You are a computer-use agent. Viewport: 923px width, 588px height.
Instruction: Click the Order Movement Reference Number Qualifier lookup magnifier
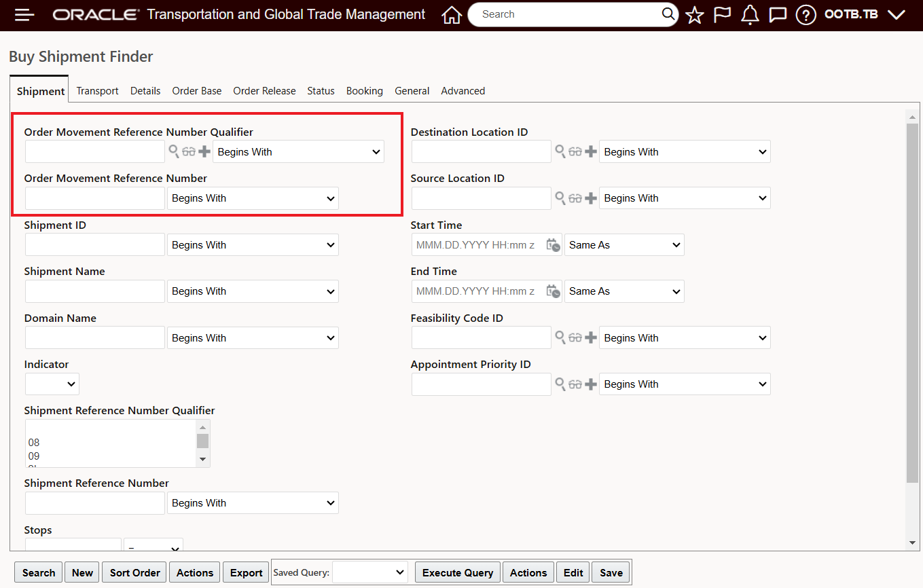pos(174,151)
